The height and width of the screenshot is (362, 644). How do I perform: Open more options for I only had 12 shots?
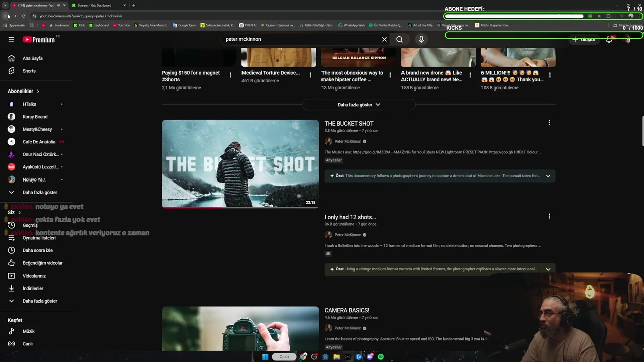tap(549, 216)
